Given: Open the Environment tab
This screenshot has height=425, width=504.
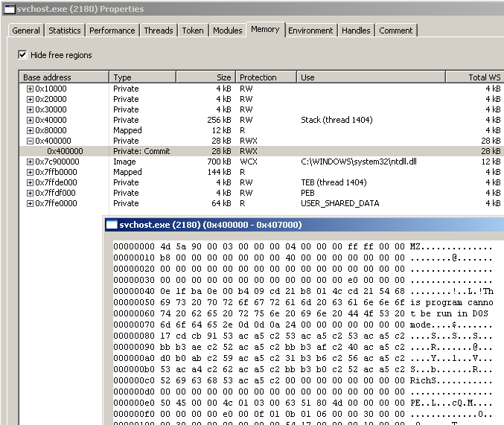Looking at the screenshot, I should pyautogui.click(x=310, y=31).
